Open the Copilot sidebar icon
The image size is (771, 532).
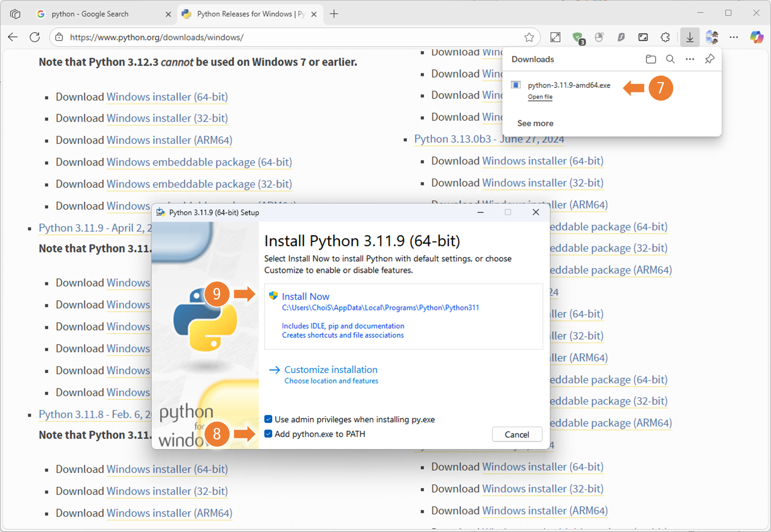point(756,37)
